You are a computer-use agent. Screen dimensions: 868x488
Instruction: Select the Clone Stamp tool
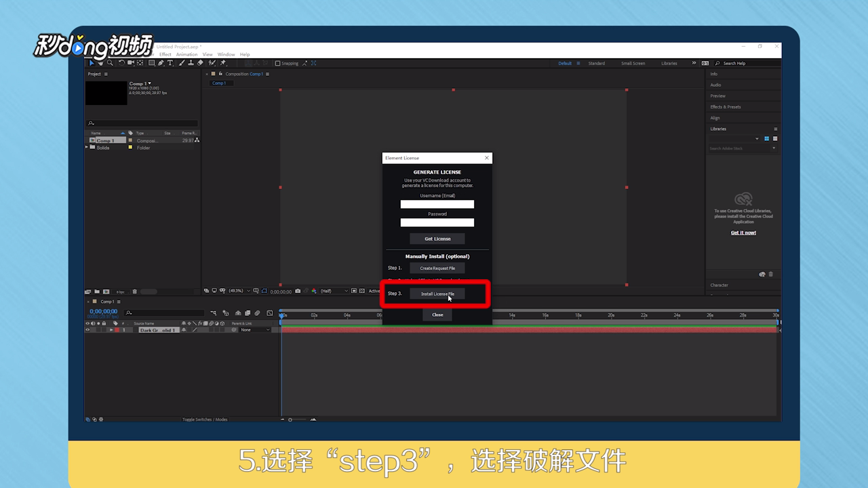pos(191,63)
